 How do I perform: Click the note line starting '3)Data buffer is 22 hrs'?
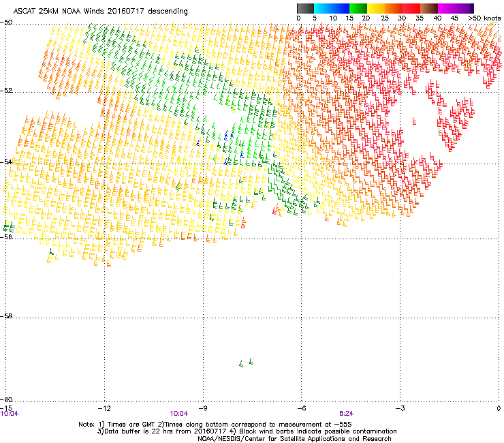[x=247, y=431]
